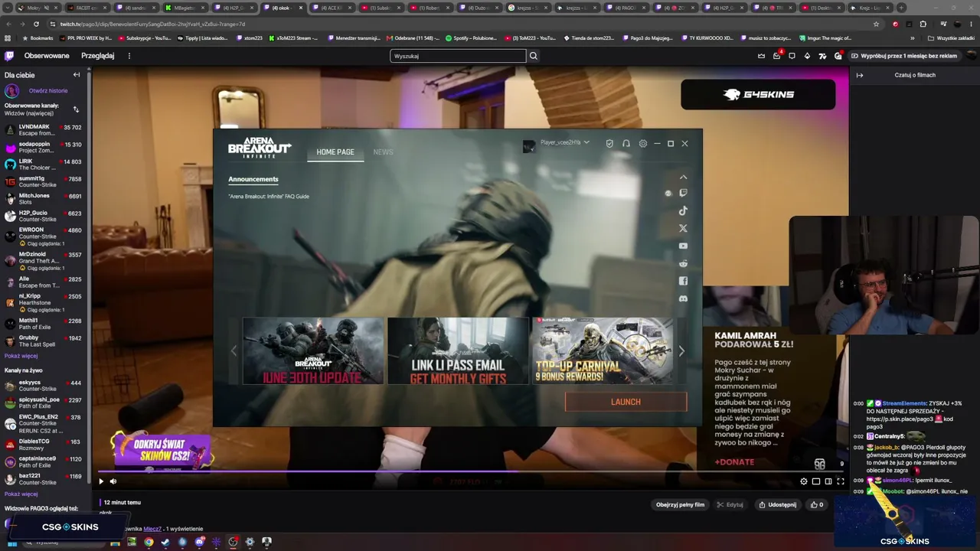980x551 pixels.
Task: Switch clip to theatre mode
Action: pos(828,481)
